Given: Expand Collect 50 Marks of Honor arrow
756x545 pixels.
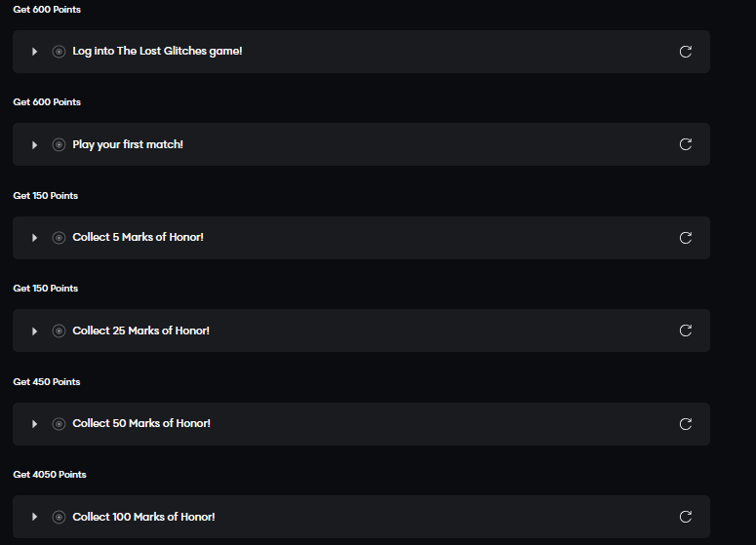Looking at the screenshot, I should [35, 424].
